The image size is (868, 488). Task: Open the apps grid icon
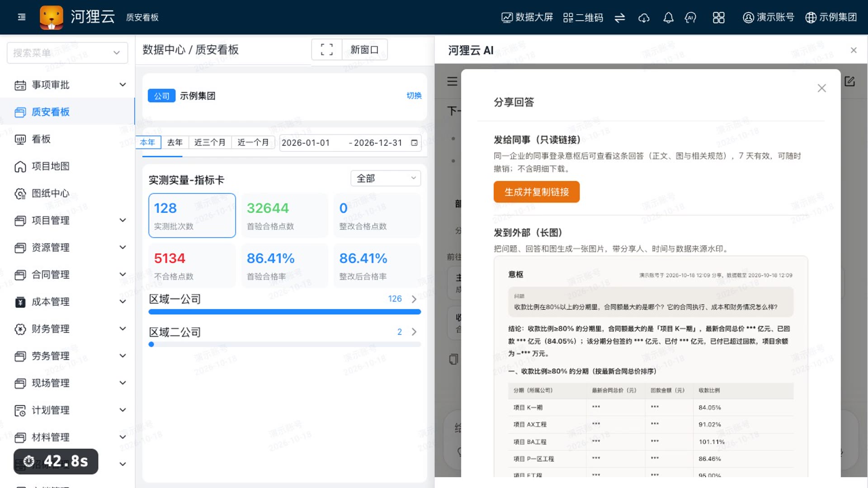point(718,18)
